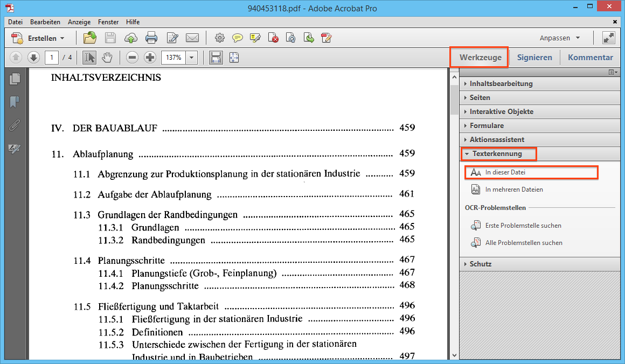Viewport: 625px width, 364px height.
Task: Select the Hand pan tool
Action: point(107,57)
